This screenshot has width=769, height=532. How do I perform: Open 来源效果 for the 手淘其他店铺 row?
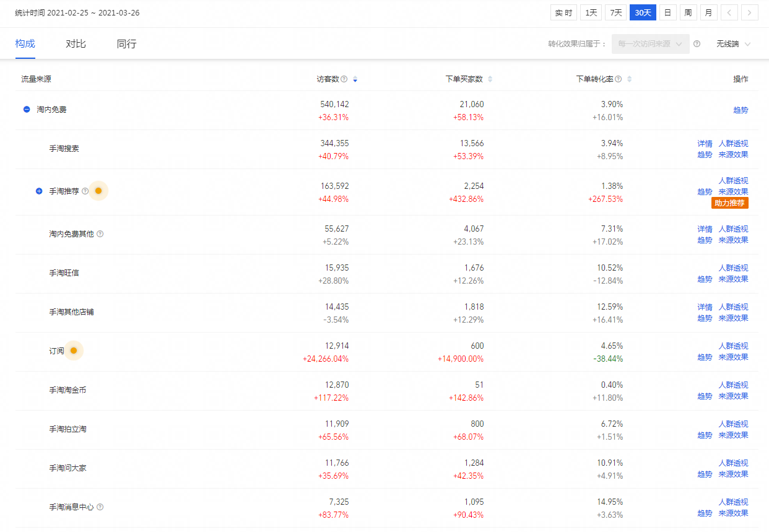[734, 318]
